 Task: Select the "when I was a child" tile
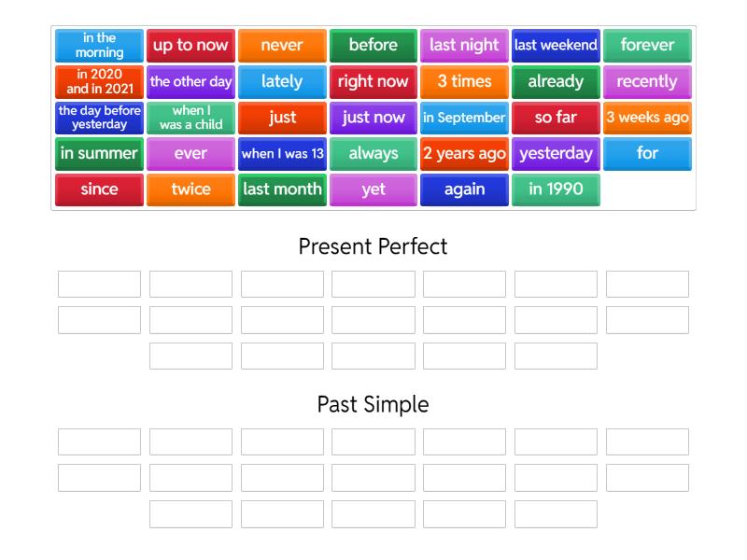coord(190,118)
